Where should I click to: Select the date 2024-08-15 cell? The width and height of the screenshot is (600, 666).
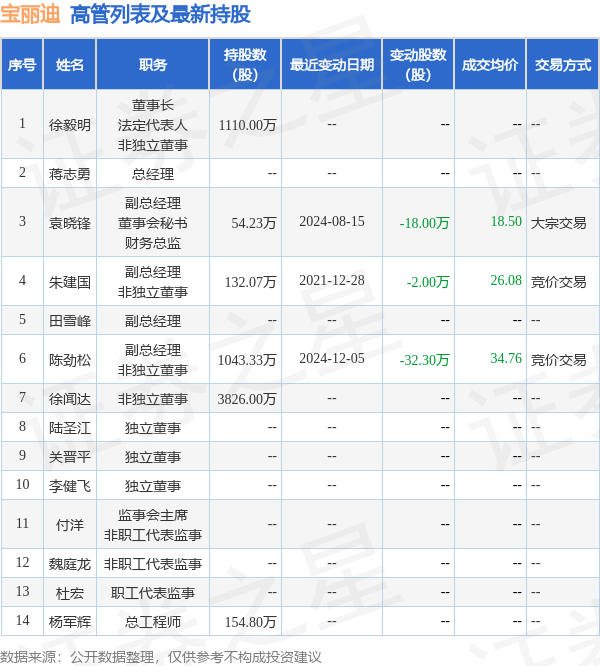[x=331, y=222]
